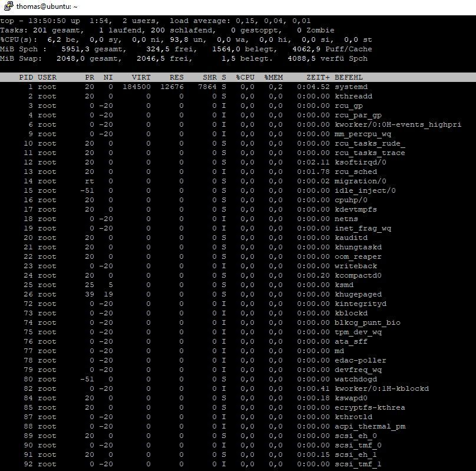The image size is (476, 471).
Task: Click the SHR column header
Action: 210,77
